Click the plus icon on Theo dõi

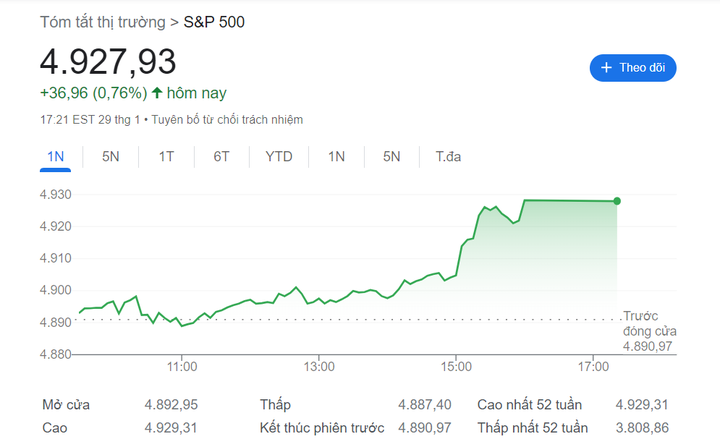point(606,68)
